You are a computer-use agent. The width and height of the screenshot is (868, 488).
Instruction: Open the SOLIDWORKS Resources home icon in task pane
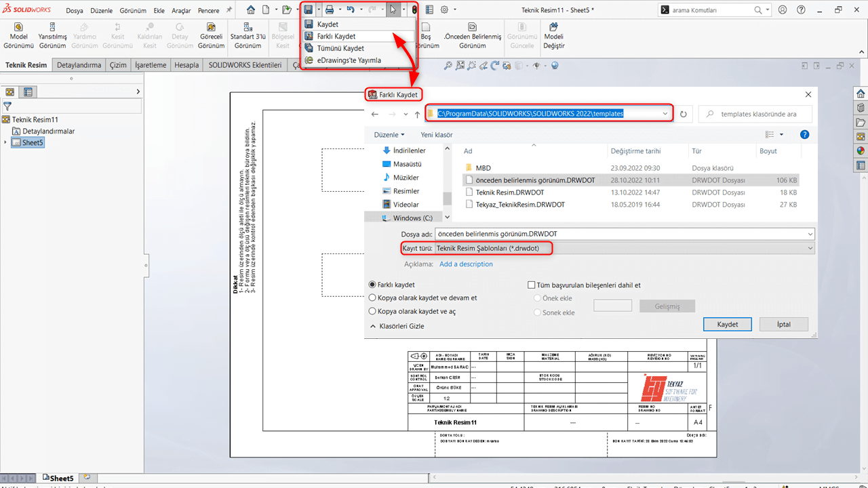pos(861,94)
